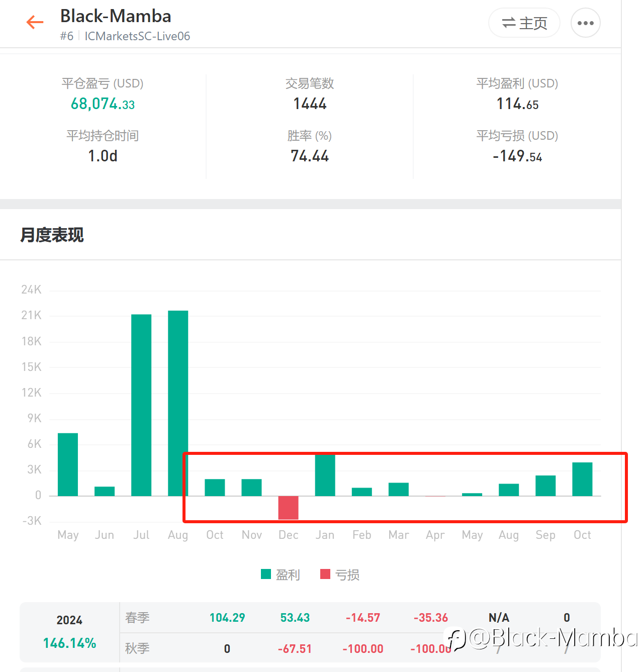The image size is (644, 672).
Task: Click the -3K axis label
Action: tap(32, 521)
